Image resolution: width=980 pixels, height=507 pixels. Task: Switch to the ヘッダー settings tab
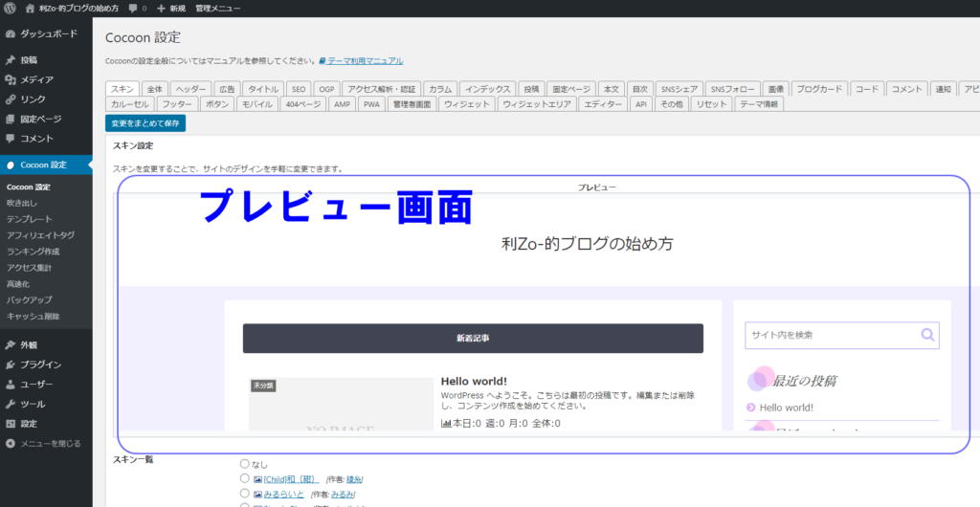pyautogui.click(x=190, y=89)
